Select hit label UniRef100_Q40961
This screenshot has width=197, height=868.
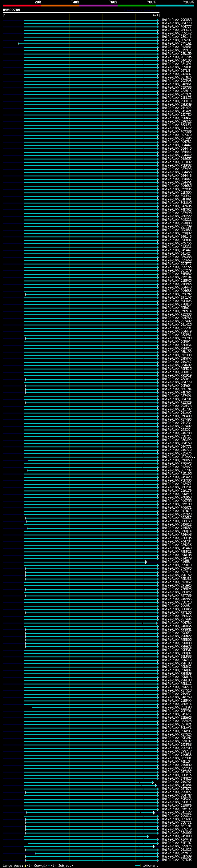[x=177, y=84]
